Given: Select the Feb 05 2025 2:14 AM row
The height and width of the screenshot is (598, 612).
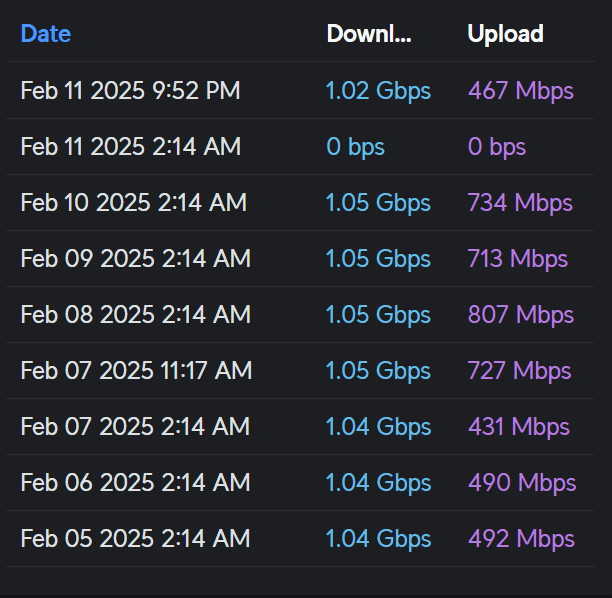Looking at the screenshot, I should (300, 539).
